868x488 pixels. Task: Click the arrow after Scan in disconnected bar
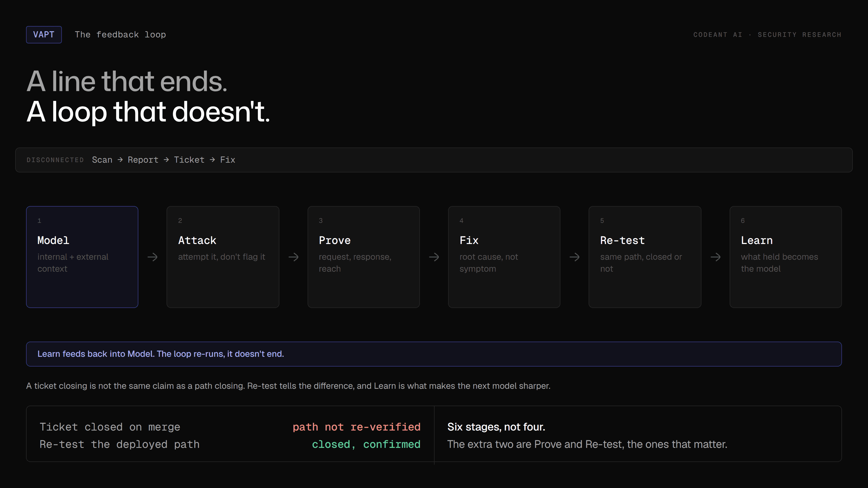click(x=120, y=160)
